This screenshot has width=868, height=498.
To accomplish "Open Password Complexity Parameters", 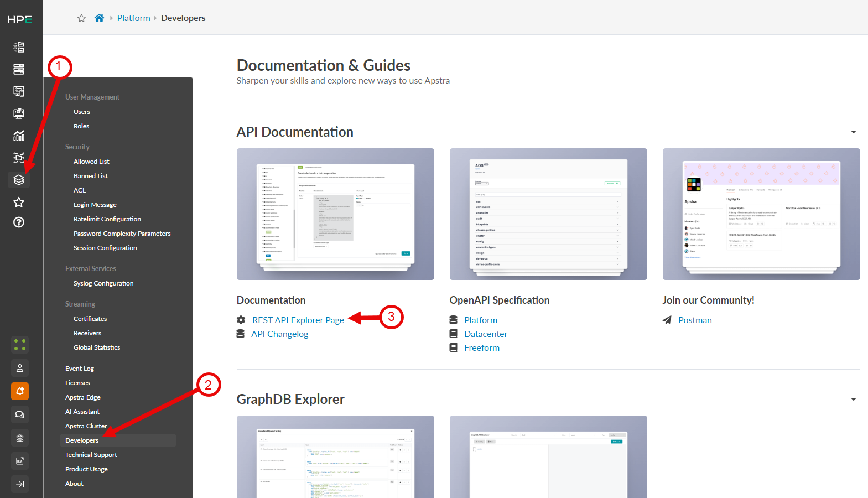I will click(122, 234).
